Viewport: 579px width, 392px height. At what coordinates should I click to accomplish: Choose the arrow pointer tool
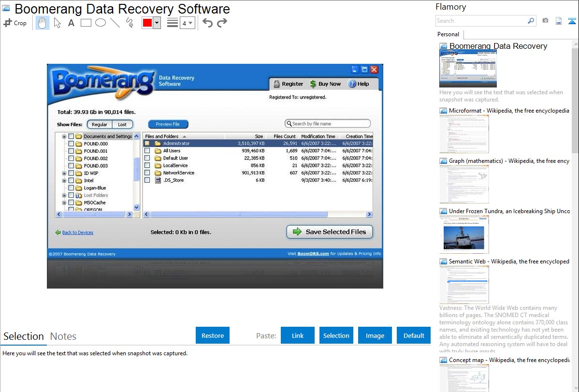tap(57, 23)
